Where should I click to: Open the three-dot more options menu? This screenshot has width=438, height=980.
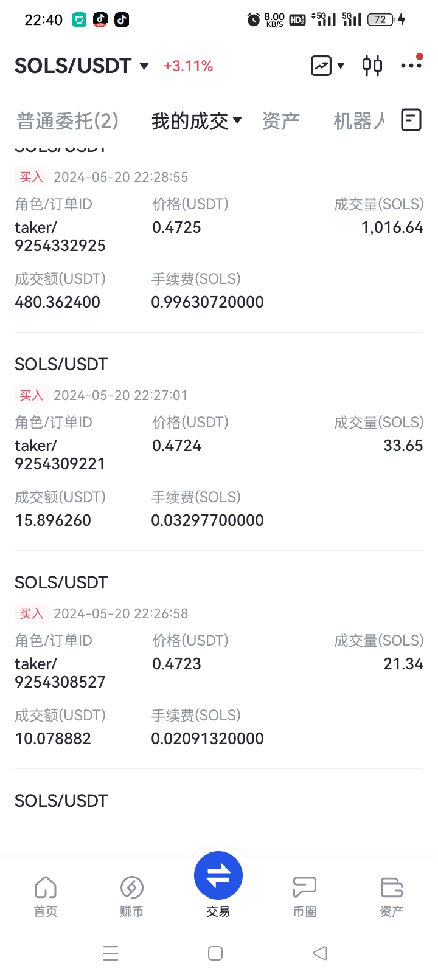coord(411,65)
